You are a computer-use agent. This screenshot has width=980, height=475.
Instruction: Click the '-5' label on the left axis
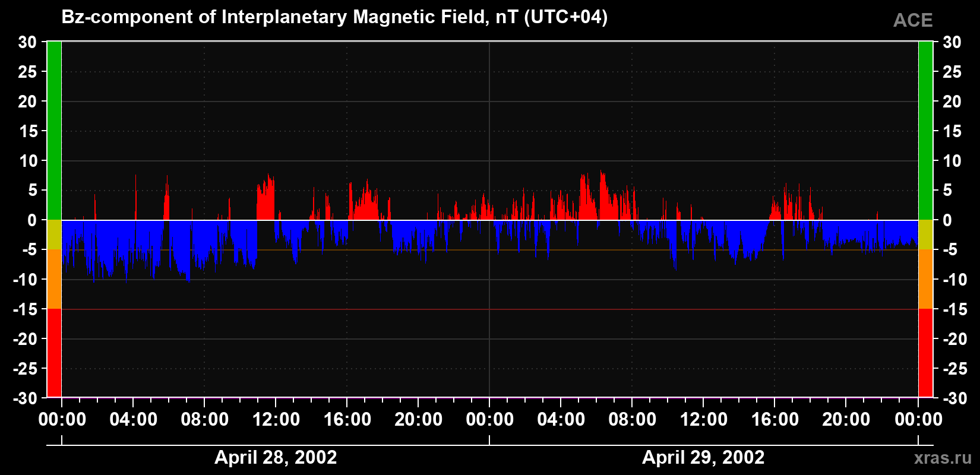pos(30,250)
